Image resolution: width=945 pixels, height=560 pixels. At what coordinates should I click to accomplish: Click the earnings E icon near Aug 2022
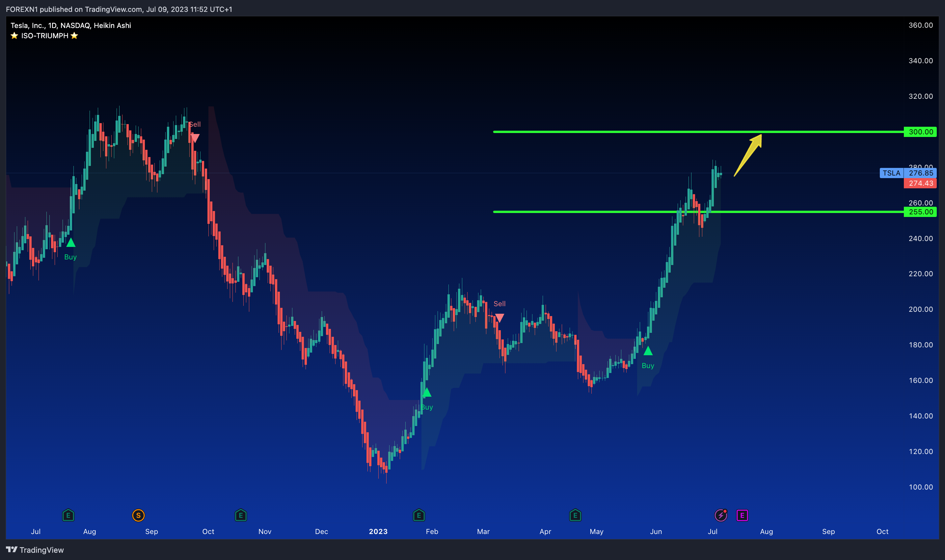(68, 515)
